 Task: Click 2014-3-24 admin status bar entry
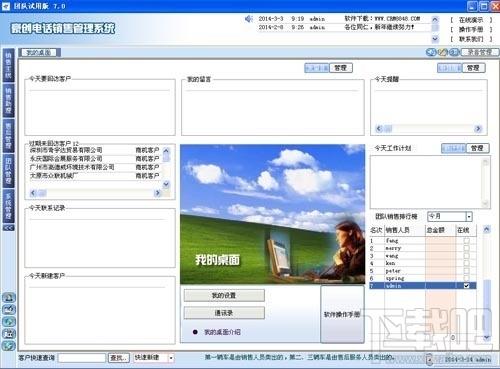pos(468,359)
